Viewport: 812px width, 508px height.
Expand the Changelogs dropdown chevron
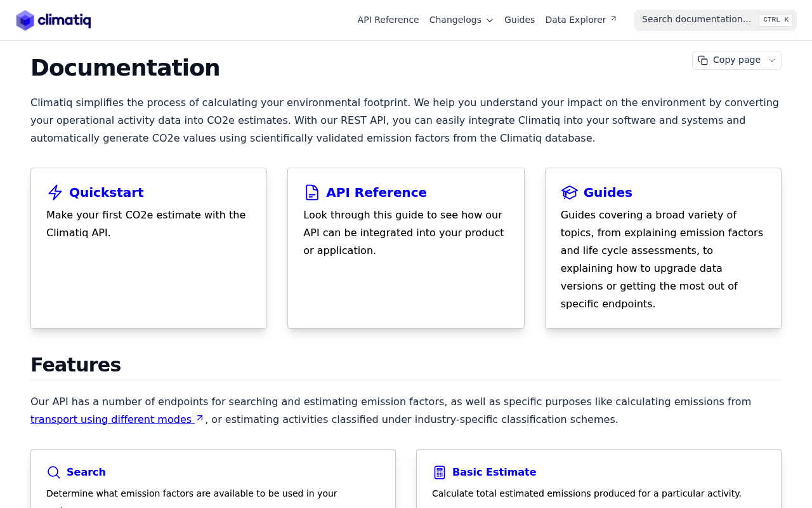click(490, 20)
